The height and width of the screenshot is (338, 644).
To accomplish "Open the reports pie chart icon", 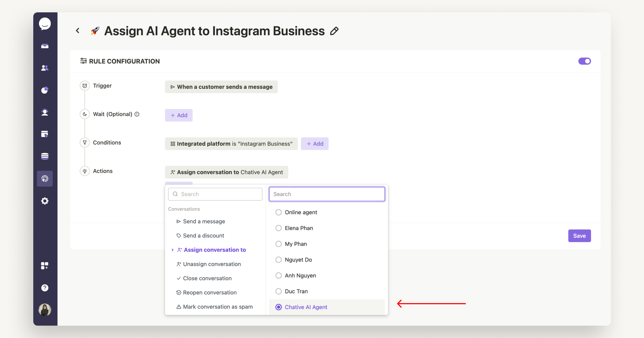I will coord(45,90).
